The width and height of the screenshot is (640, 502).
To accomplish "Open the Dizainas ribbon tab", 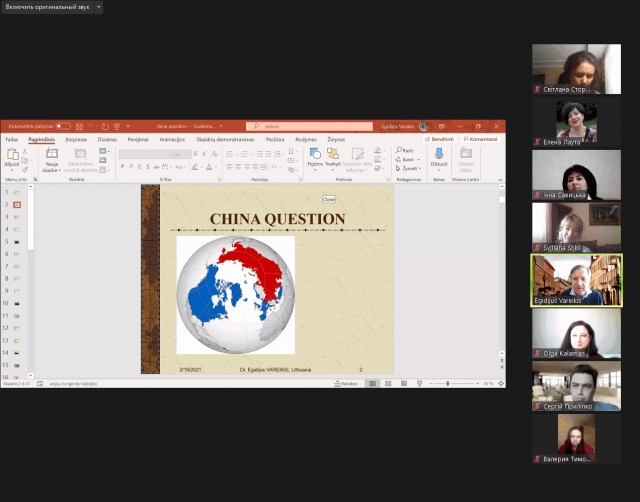I will click(x=107, y=139).
